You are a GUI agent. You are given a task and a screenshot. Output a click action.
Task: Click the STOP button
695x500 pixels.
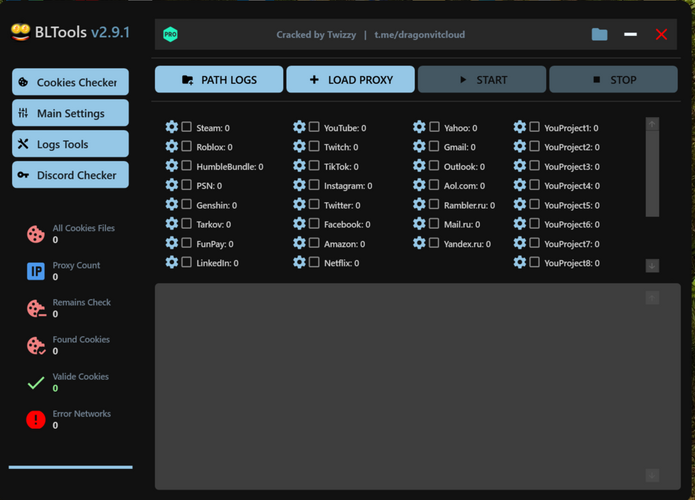[x=613, y=80]
